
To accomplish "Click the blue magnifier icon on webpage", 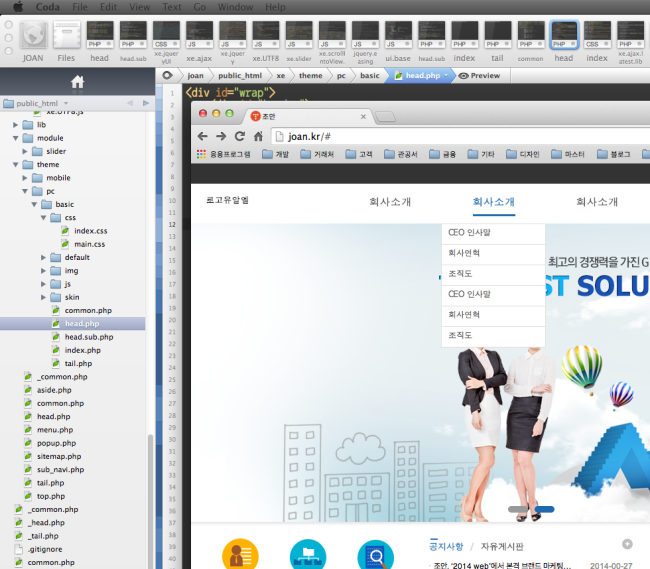I will click(x=375, y=554).
